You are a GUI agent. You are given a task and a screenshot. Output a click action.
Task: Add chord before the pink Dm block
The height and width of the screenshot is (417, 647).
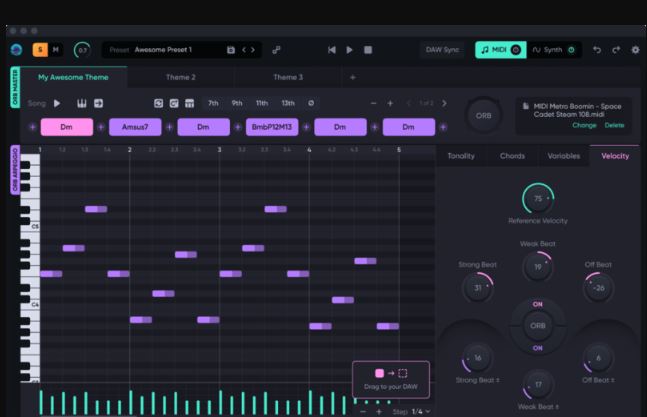[x=33, y=127]
